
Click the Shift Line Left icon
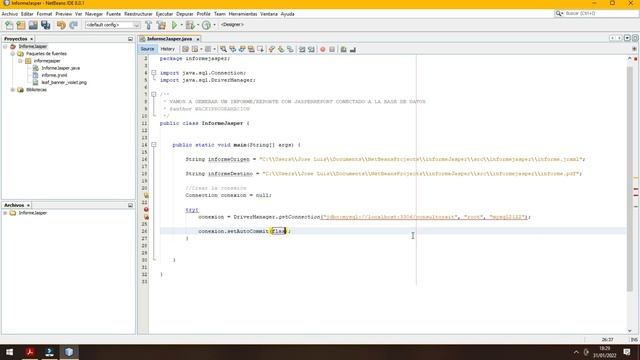[x=302, y=49]
